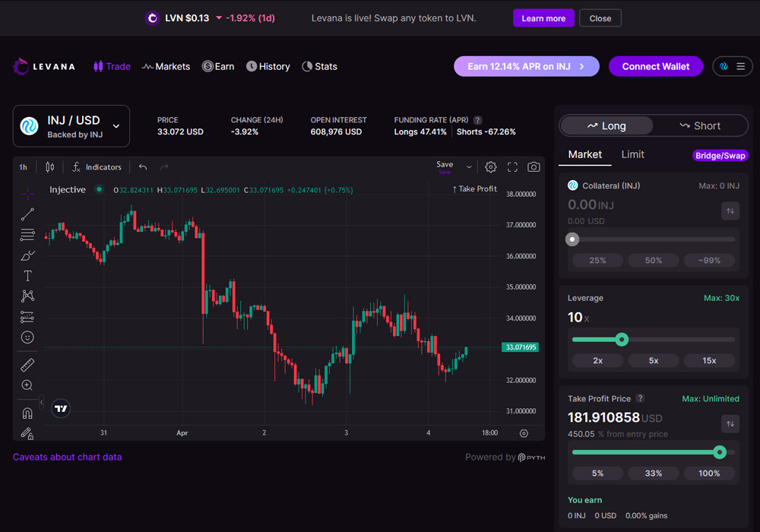Click Earn 12.14% APR on INJ
This screenshot has height=532, width=760.
(527, 66)
